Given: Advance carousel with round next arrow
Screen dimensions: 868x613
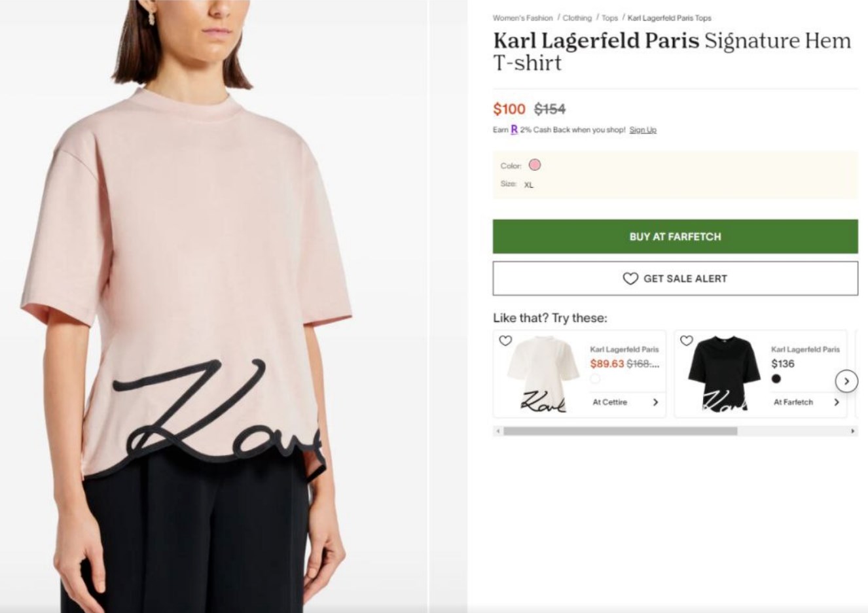Looking at the screenshot, I should point(846,381).
